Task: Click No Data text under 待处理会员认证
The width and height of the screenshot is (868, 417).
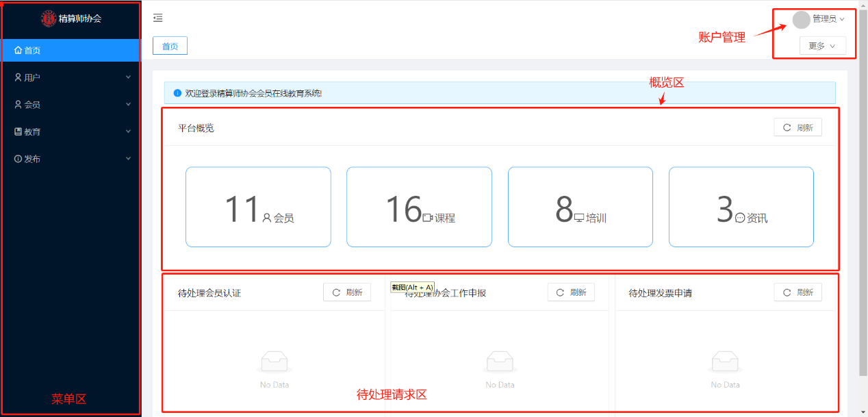Action: [275, 385]
